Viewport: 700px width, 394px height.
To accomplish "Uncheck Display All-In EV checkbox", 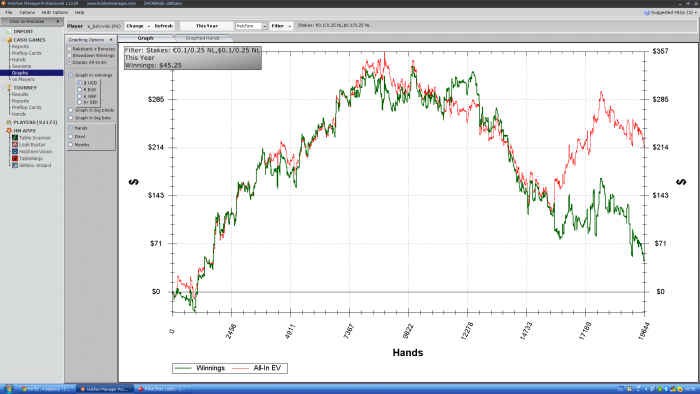I will click(69, 62).
